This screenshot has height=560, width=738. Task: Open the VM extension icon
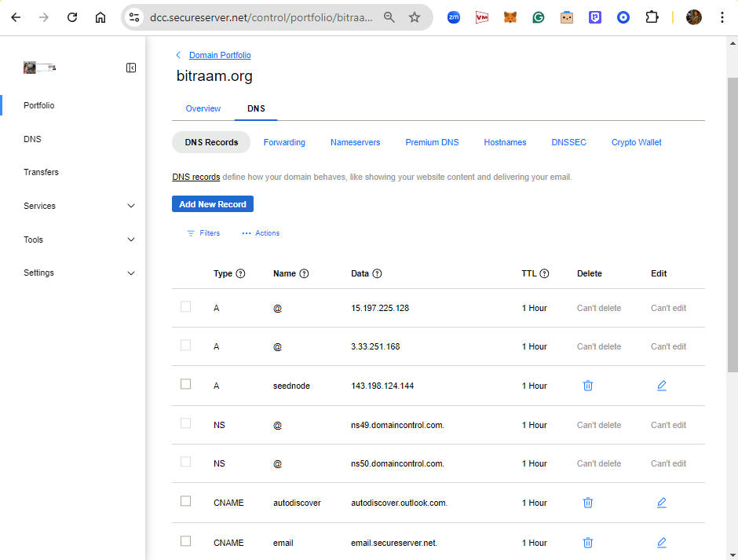pyautogui.click(x=482, y=17)
